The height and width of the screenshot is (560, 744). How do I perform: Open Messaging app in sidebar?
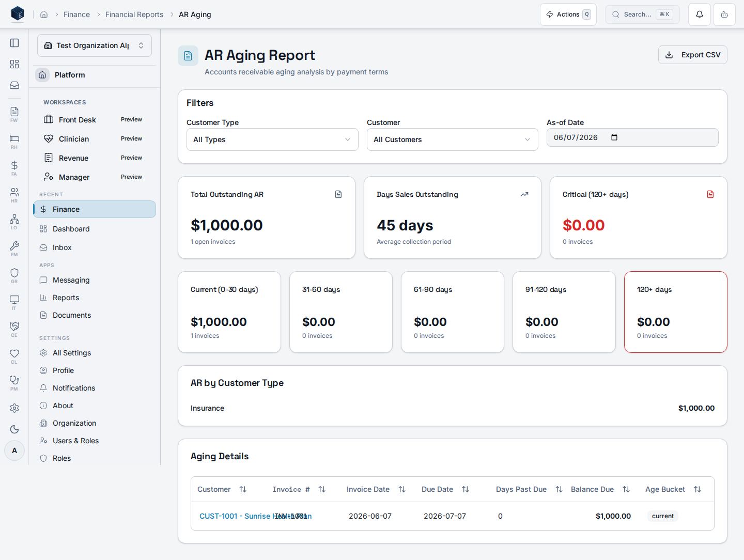(x=95, y=280)
